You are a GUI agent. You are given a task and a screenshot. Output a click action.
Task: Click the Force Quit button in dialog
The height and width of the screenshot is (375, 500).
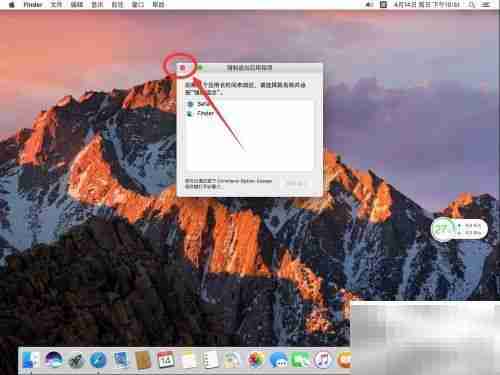(295, 184)
